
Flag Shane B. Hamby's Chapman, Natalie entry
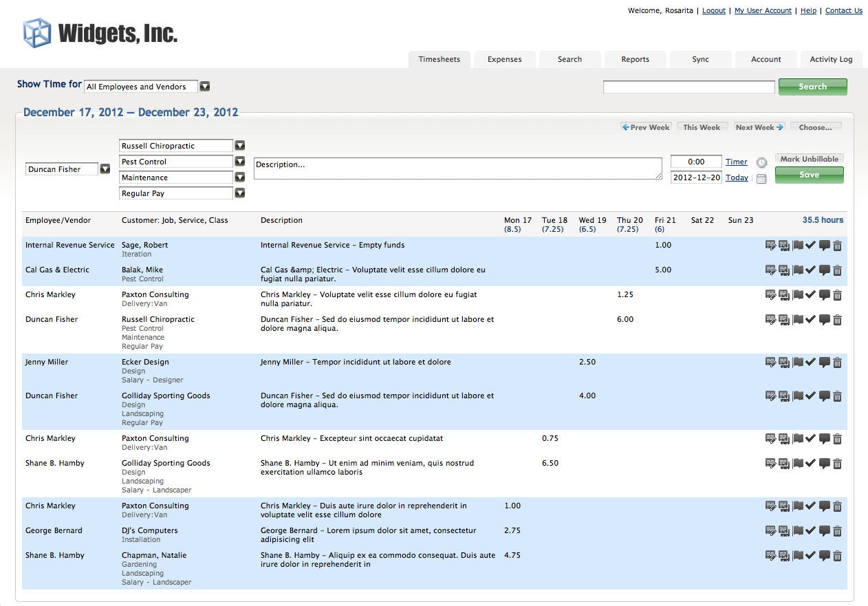tap(798, 556)
